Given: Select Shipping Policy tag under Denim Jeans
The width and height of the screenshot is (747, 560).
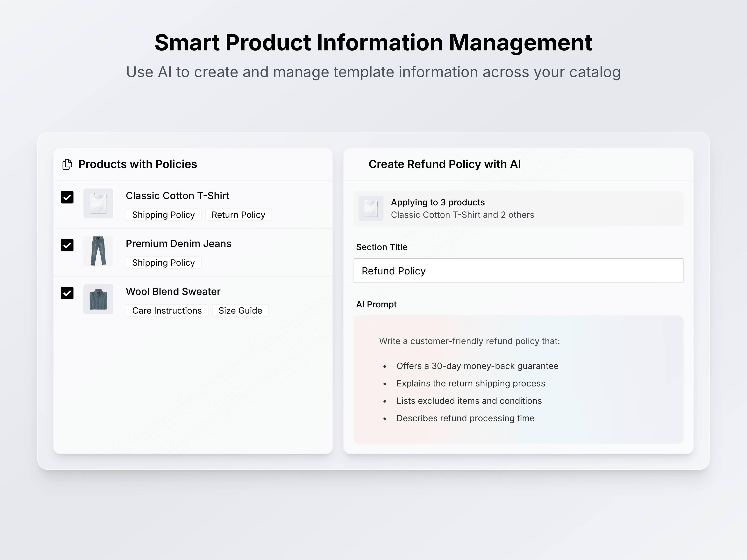Looking at the screenshot, I should (x=163, y=263).
